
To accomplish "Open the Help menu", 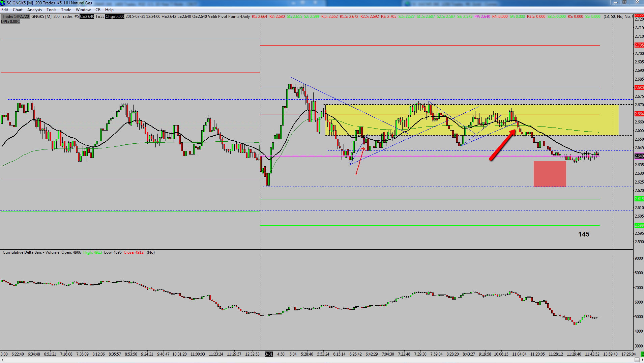I will pyautogui.click(x=109, y=10).
